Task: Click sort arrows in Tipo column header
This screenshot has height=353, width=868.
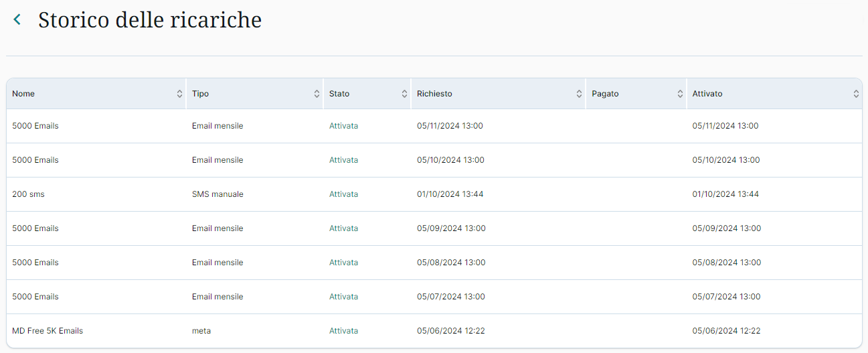Action: point(317,94)
